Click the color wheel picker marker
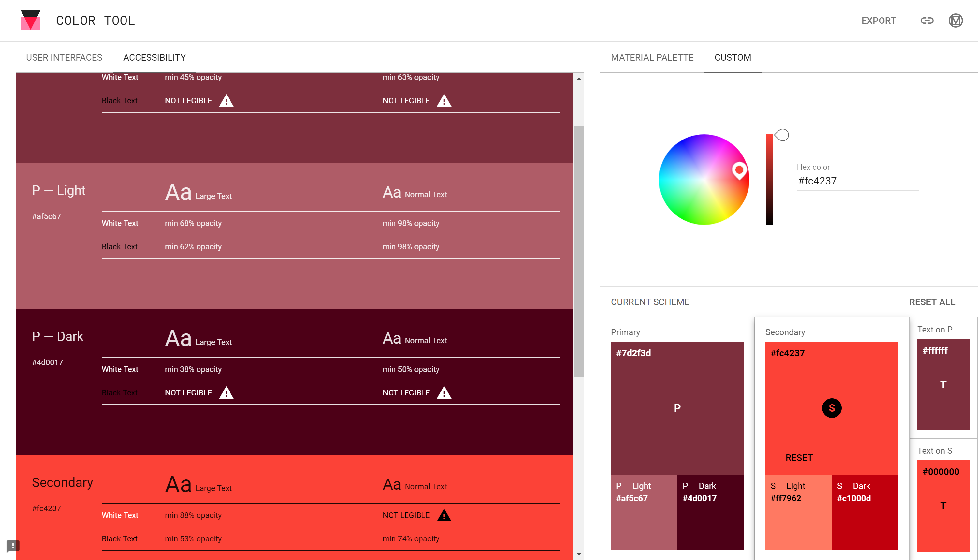The image size is (978, 560). (739, 171)
